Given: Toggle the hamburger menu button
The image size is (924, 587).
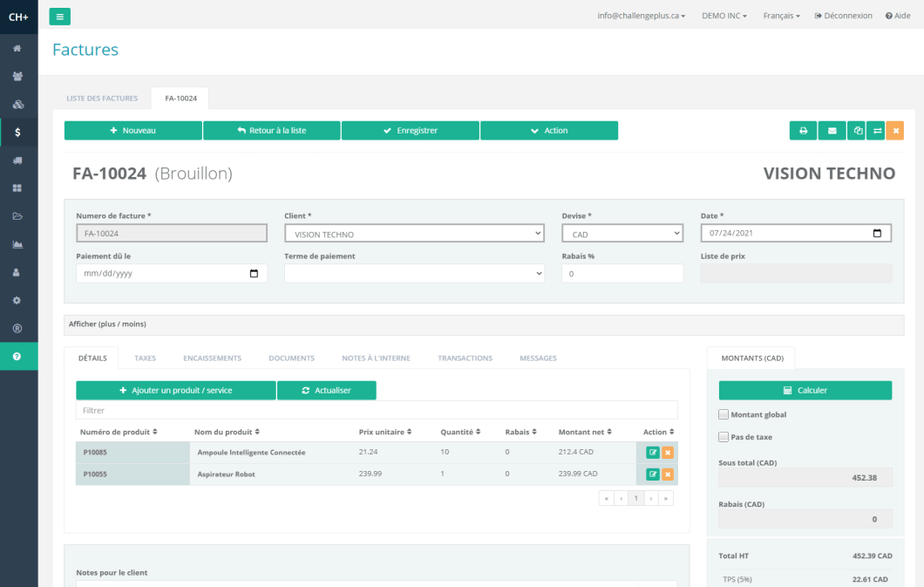Looking at the screenshot, I should (x=60, y=16).
